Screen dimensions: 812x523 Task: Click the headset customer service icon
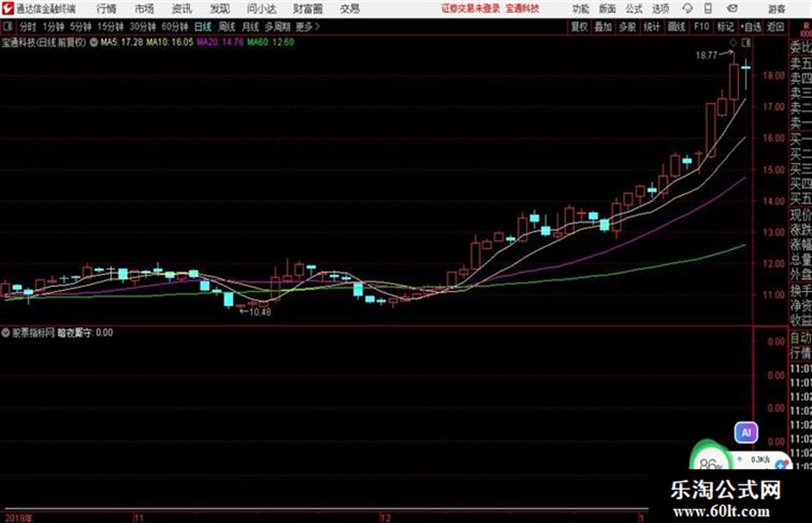pyautogui.click(x=687, y=9)
